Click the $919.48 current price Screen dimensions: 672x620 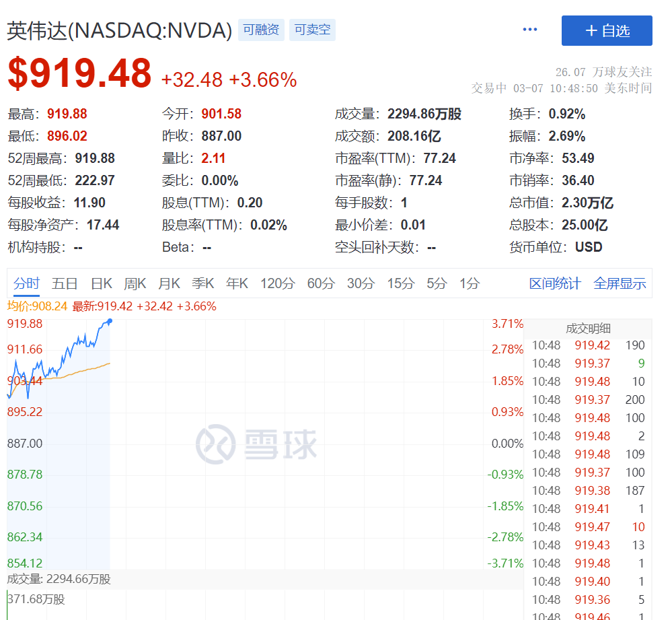(80, 73)
